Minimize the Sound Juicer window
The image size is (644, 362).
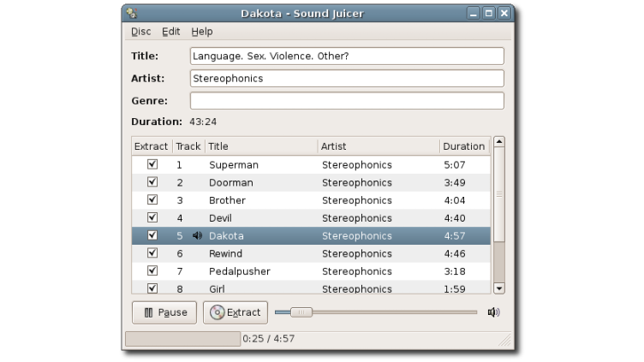[473, 14]
